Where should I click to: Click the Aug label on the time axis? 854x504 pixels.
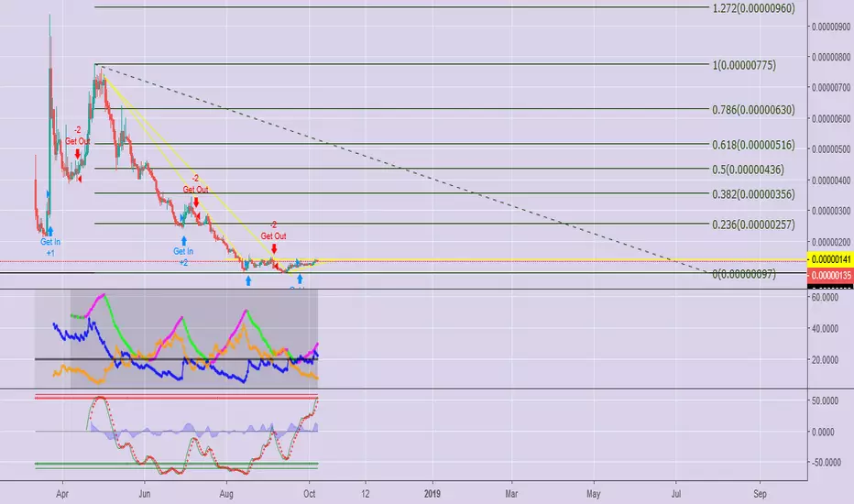click(x=226, y=494)
